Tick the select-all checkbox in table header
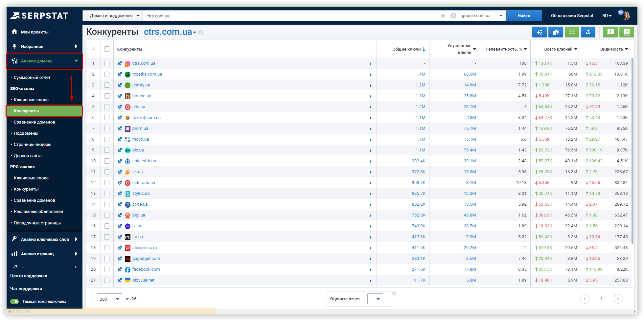644x321 pixels. (x=107, y=49)
